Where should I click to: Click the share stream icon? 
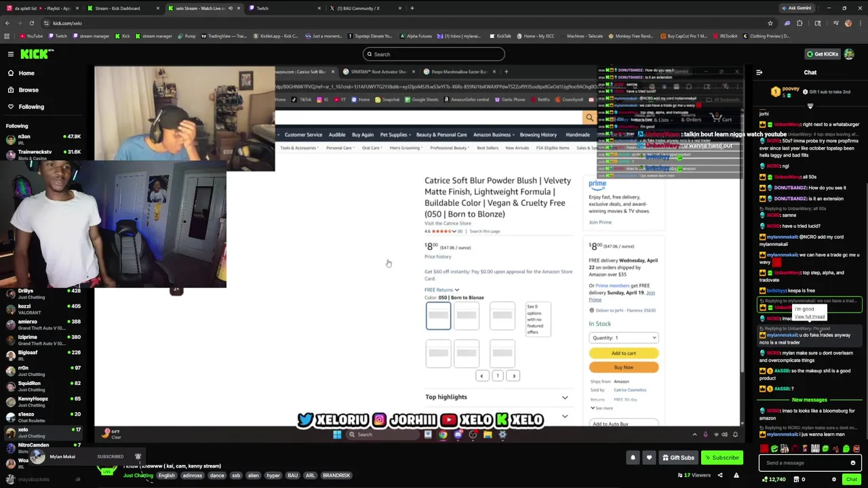719,475
